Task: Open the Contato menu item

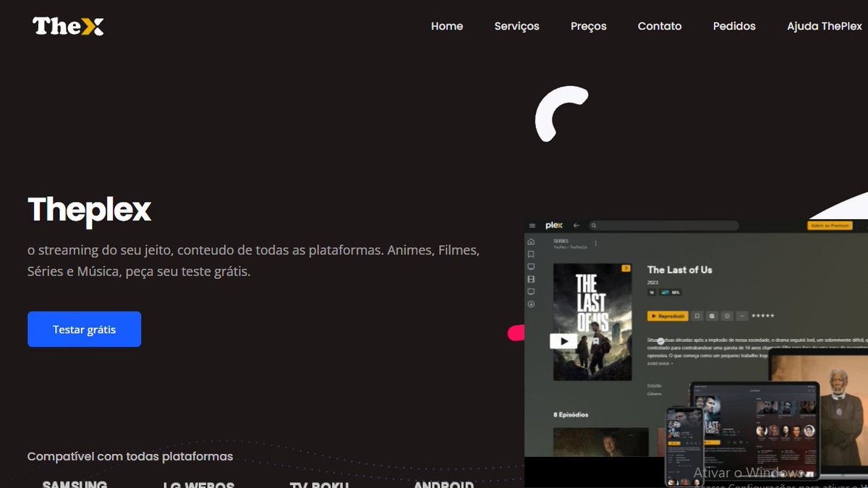Action: [659, 26]
